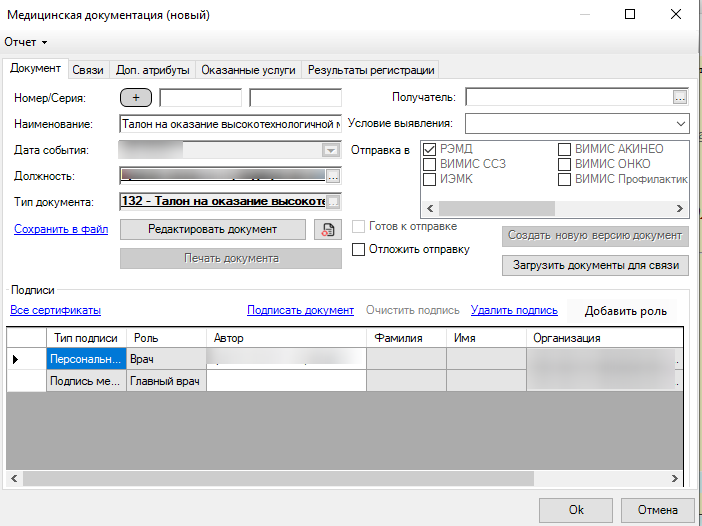The image size is (702, 526).
Task: Click the Автор cell in Главный врач row
Action: pyautogui.click(x=287, y=381)
